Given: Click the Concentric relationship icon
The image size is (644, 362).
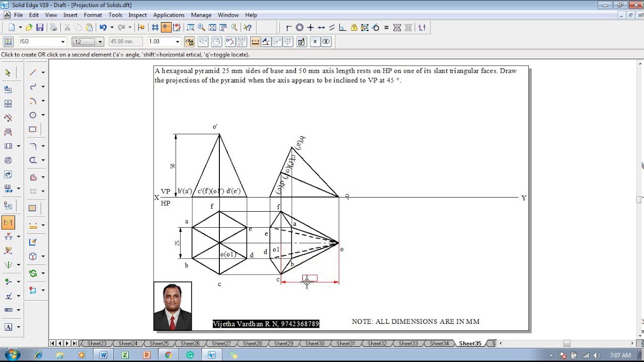Looking at the screenshot, I should tap(300, 28).
